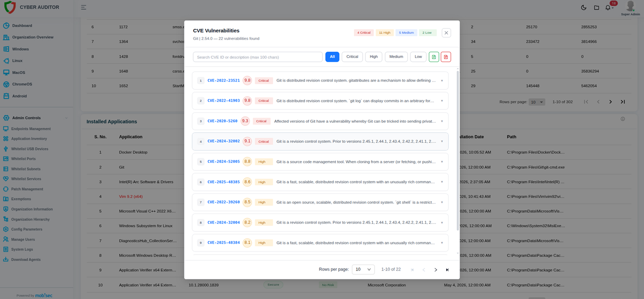
Task: Click the CVE search input field
Action: [x=258, y=57]
